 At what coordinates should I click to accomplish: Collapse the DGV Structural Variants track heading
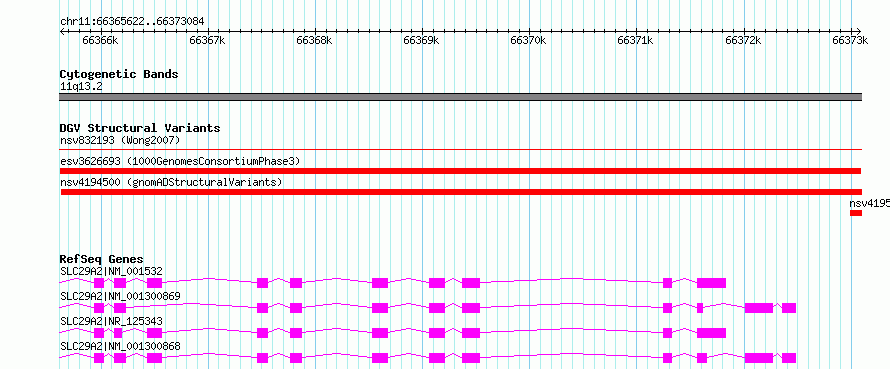(140, 128)
